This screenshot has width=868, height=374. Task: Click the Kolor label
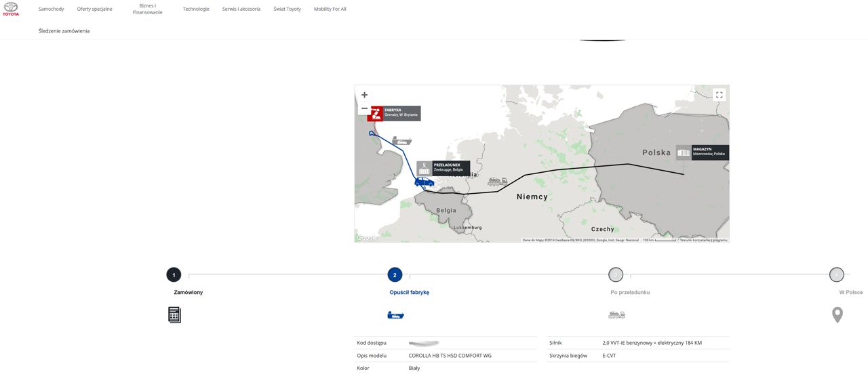coord(363,369)
